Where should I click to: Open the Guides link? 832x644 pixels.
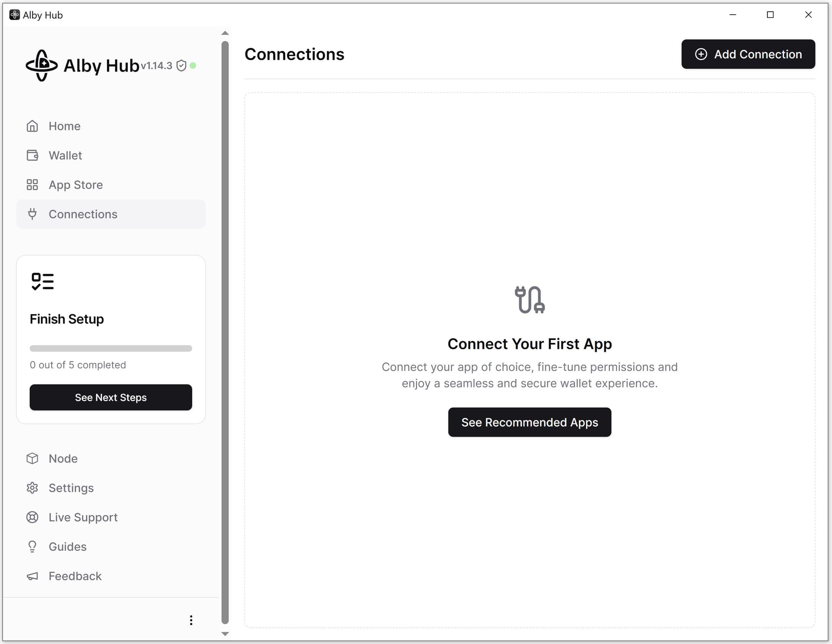click(x=111, y=546)
